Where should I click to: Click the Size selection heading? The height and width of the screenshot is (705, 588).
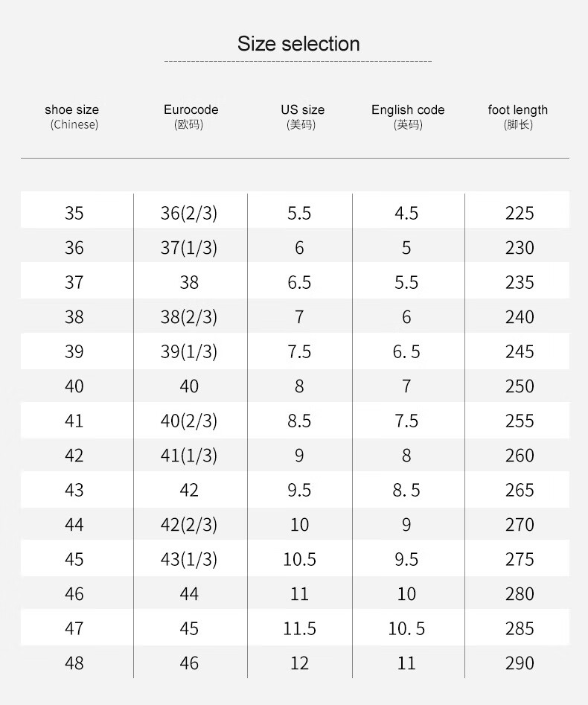point(298,44)
